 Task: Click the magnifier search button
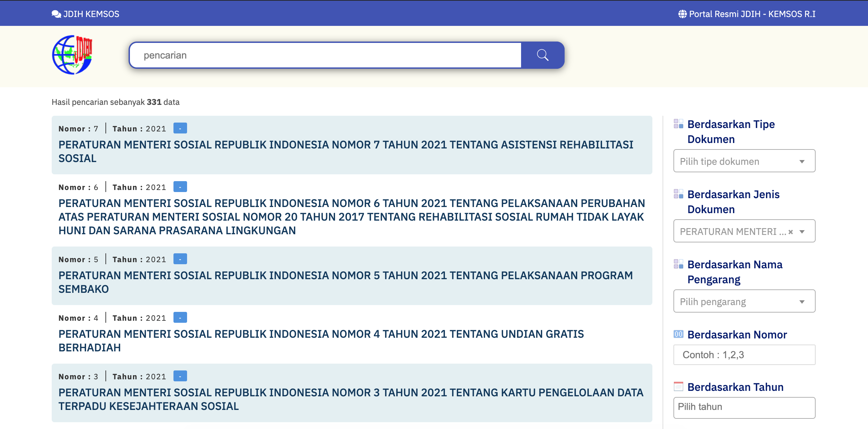(x=542, y=55)
